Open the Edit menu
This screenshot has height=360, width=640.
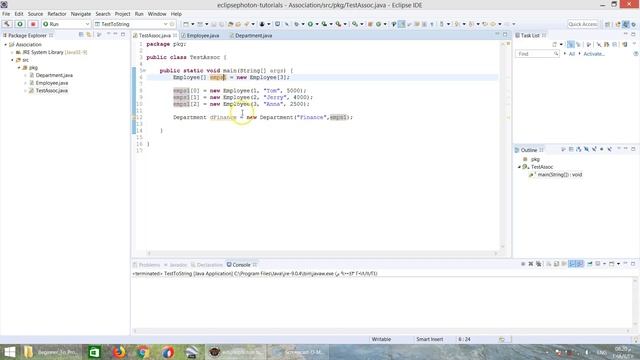pos(19,14)
